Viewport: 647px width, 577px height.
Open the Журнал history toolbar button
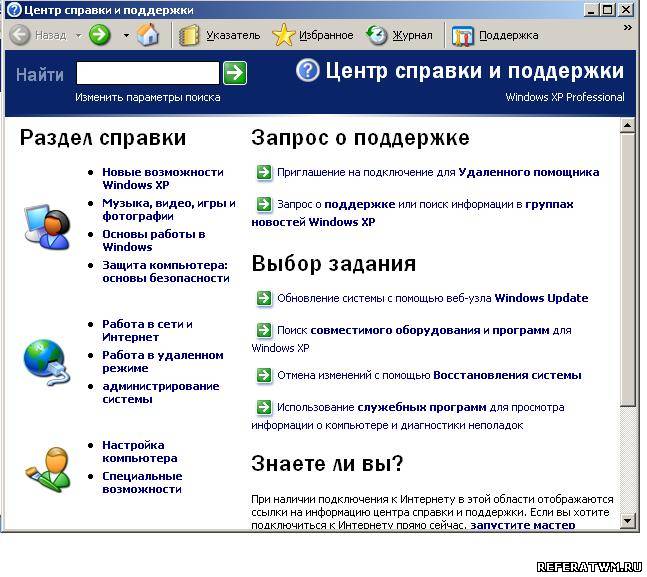point(399,35)
